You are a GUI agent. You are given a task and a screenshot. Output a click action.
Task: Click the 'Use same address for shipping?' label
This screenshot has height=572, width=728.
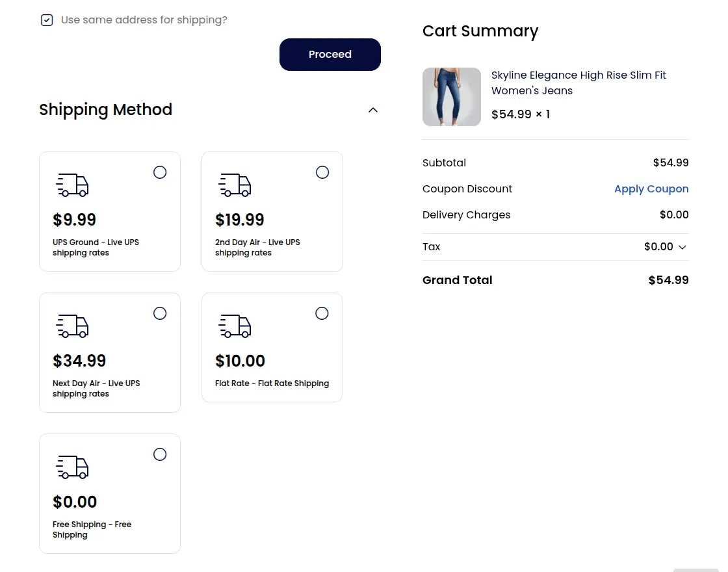pos(144,20)
